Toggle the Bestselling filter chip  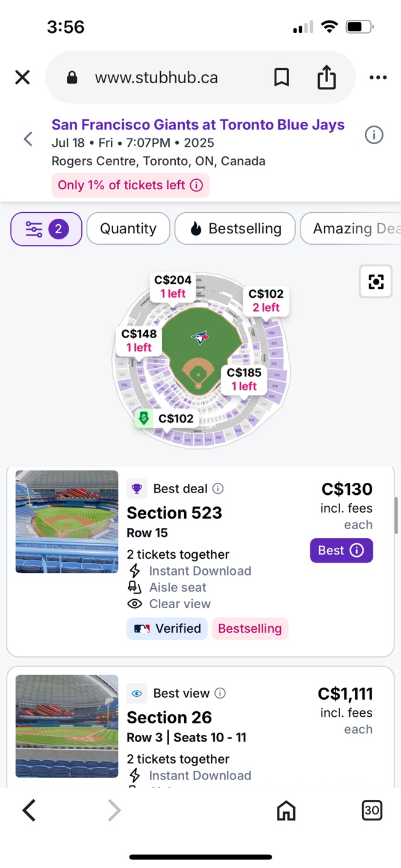235,229
